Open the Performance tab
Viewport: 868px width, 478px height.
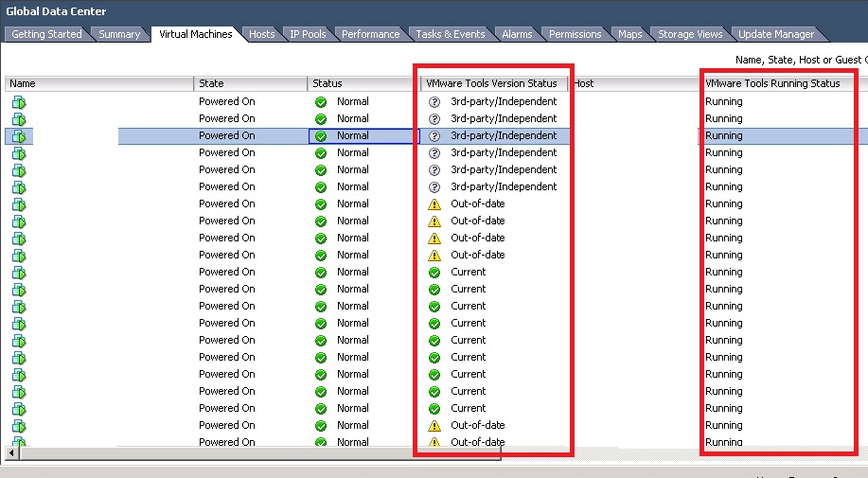tap(370, 34)
